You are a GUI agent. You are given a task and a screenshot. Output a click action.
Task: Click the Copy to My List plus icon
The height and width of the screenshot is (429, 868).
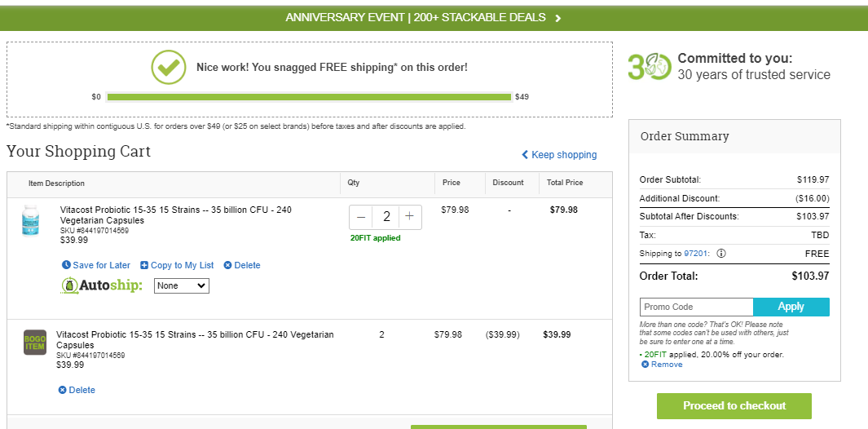coord(144,266)
